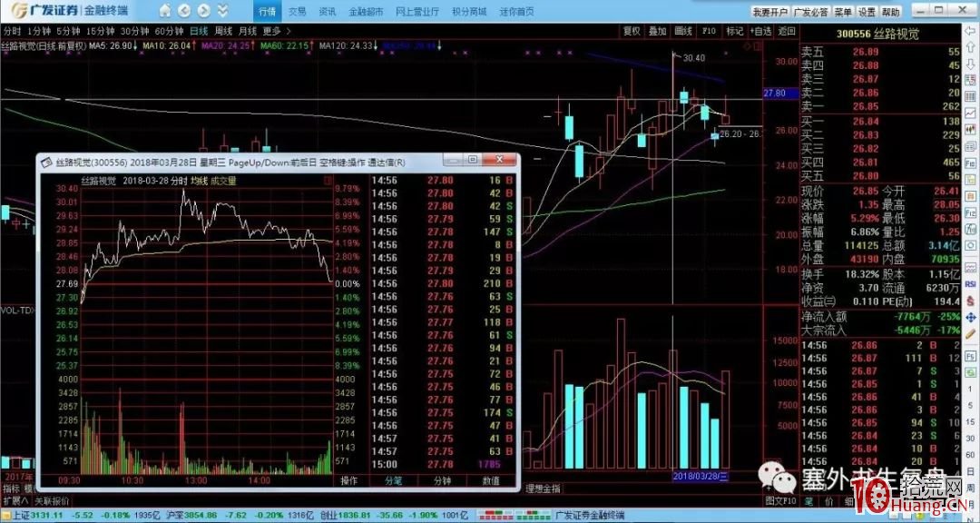Switch to 数值 tab in popup
This screenshot has width=980, height=523.
coord(492,480)
